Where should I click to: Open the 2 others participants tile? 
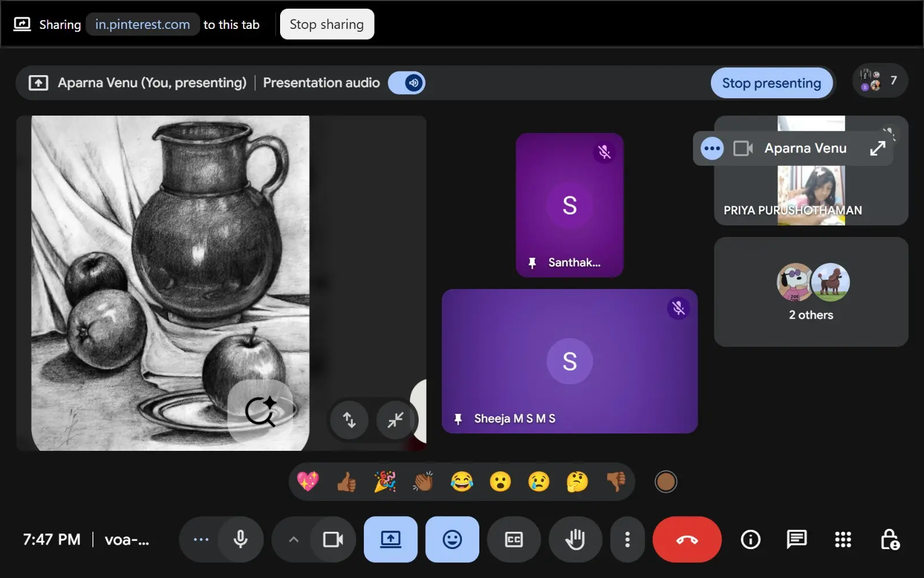(x=811, y=292)
